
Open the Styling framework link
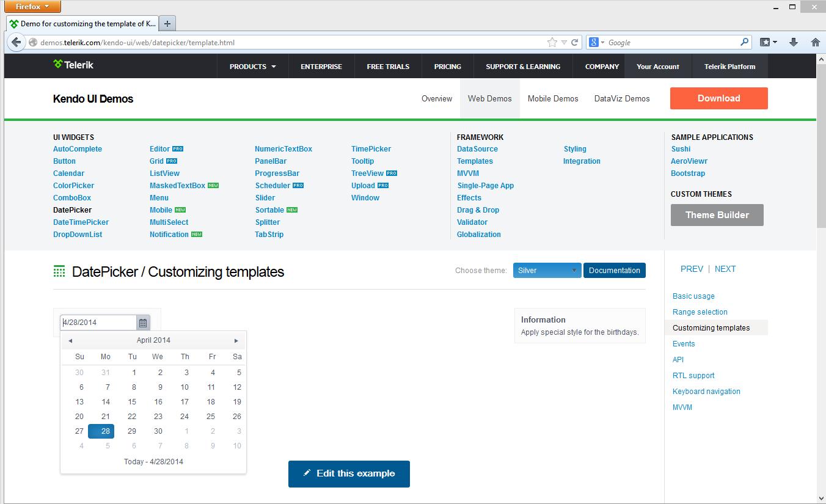tap(575, 149)
